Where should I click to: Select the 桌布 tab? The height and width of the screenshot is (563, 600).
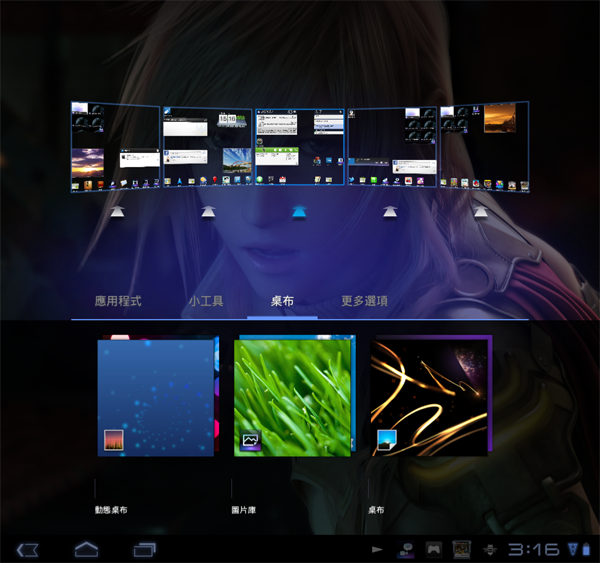point(282,301)
